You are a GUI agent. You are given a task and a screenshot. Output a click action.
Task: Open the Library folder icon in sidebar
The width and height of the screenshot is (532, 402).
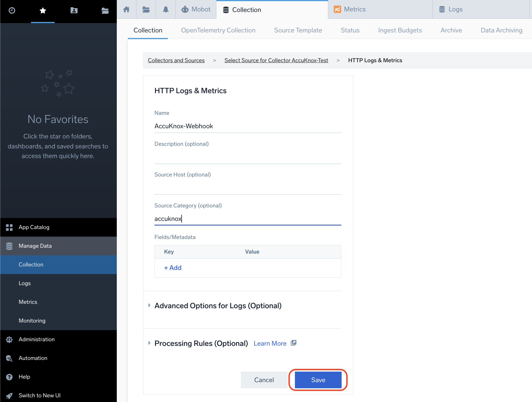tap(105, 11)
